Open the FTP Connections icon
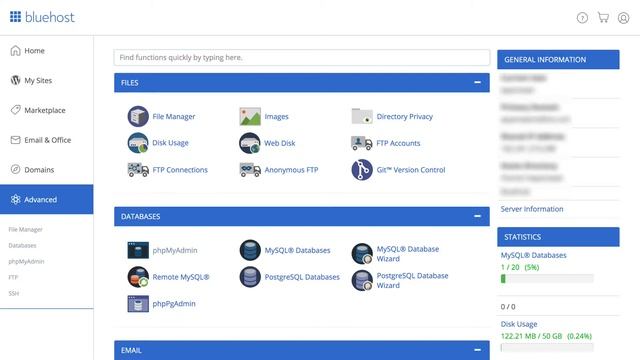 tap(138, 169)
